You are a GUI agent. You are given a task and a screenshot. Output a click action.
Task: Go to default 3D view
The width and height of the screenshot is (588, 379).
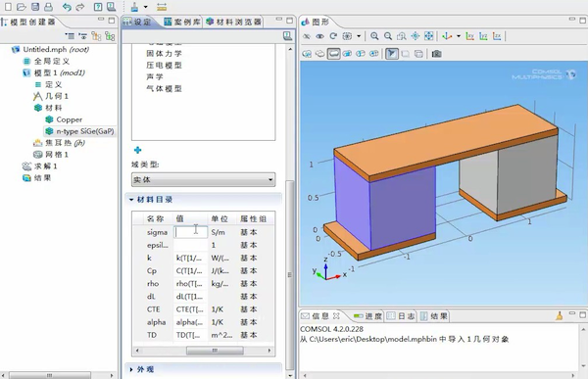coord(447,36)
